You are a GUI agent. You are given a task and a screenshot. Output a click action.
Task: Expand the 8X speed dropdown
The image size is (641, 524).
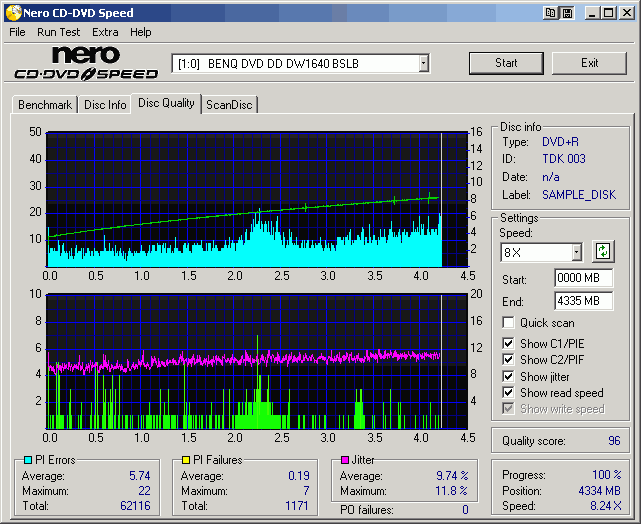pyautogui.click(x=576, y=252)
